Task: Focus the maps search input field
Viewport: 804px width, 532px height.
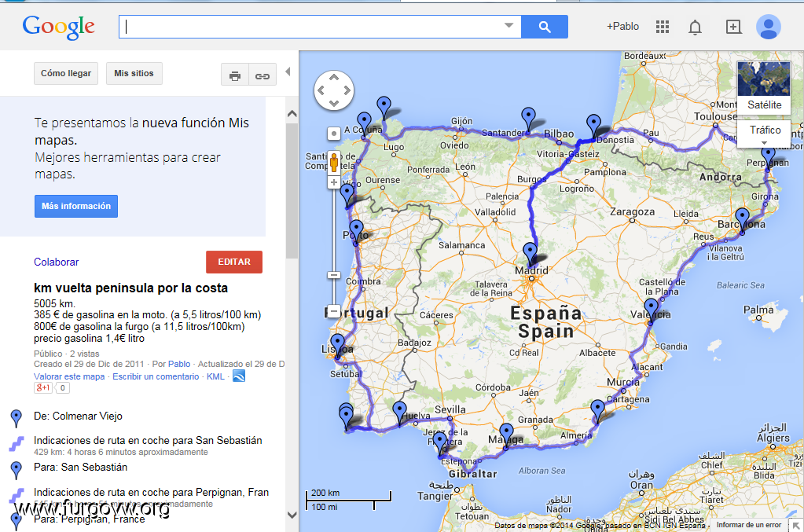Action: tap(320, 27)
